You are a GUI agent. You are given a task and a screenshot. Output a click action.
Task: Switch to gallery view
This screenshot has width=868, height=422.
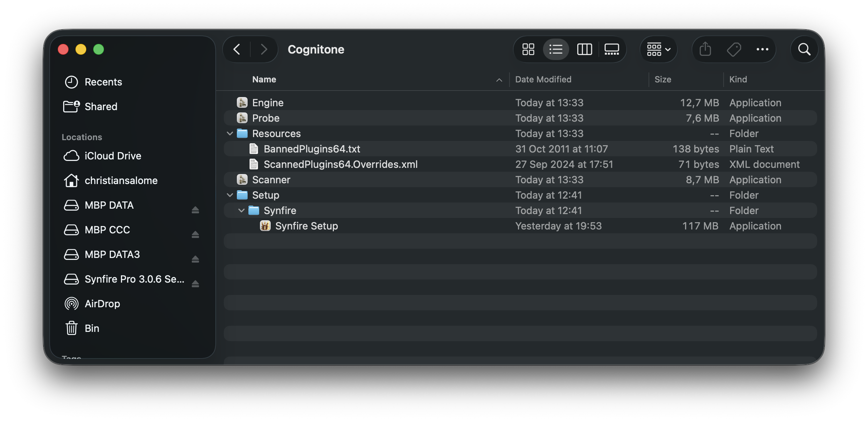[612, 49]
